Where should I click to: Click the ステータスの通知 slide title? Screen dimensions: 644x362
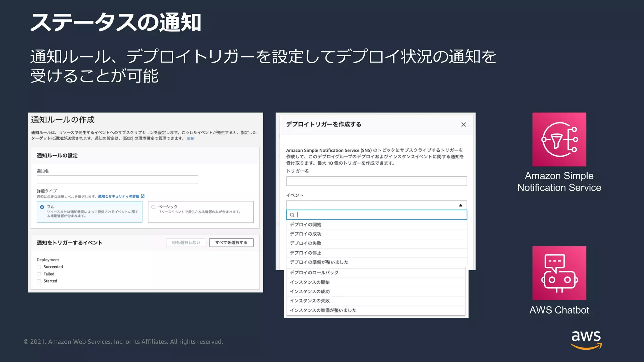(115, 22)
